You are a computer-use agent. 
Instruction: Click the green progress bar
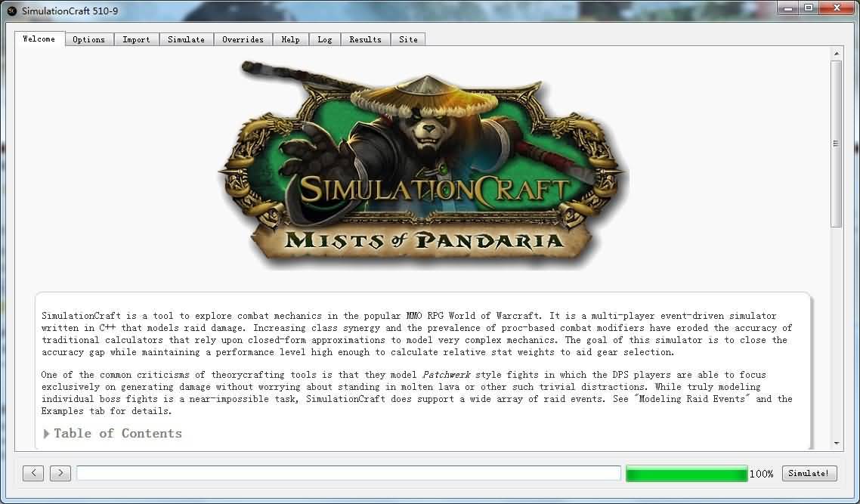pos(687,473)
